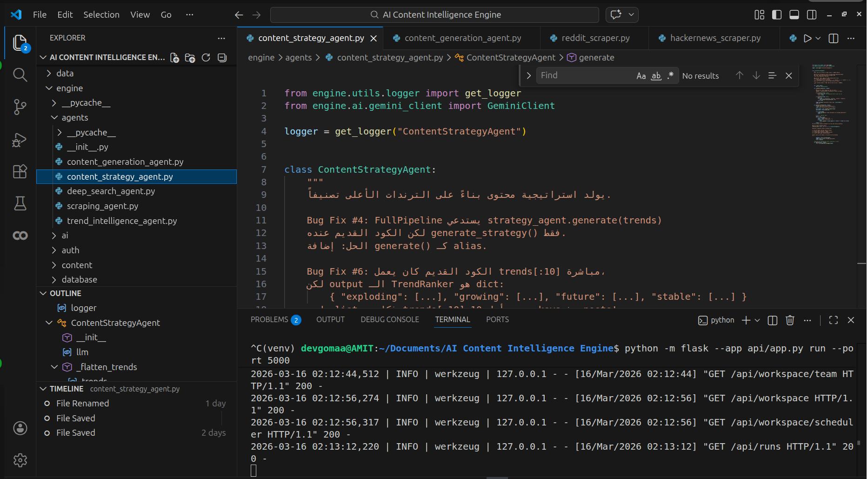Image resolution: width=868 pixels, height=479 pixels.
Task: Enable regular expression search in Find
Action: click(x=670, y=75)
